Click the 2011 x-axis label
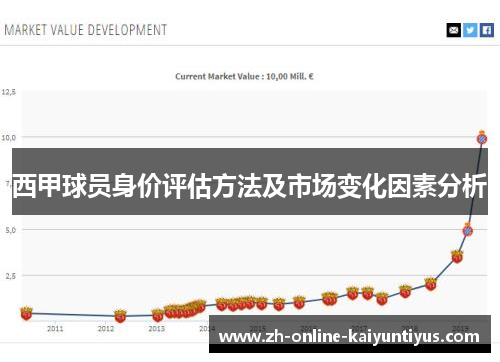 pyautogui.click(x=55, y=329)
